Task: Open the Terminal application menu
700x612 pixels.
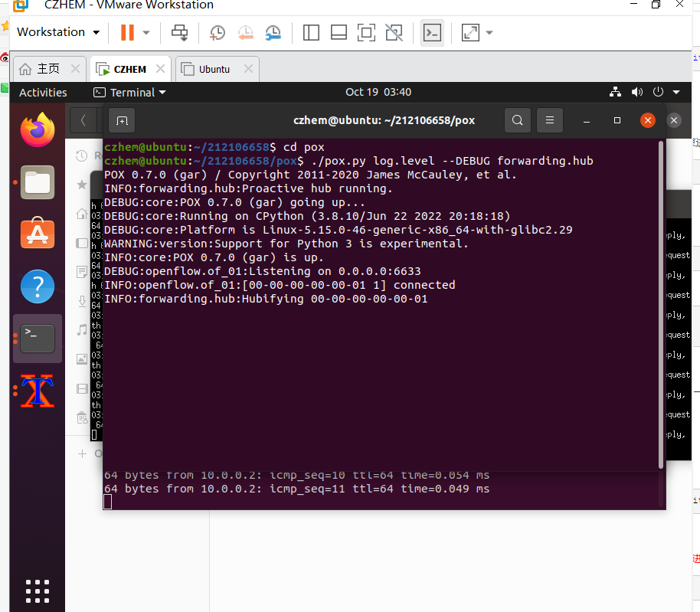Action: [x=129, y=93]
